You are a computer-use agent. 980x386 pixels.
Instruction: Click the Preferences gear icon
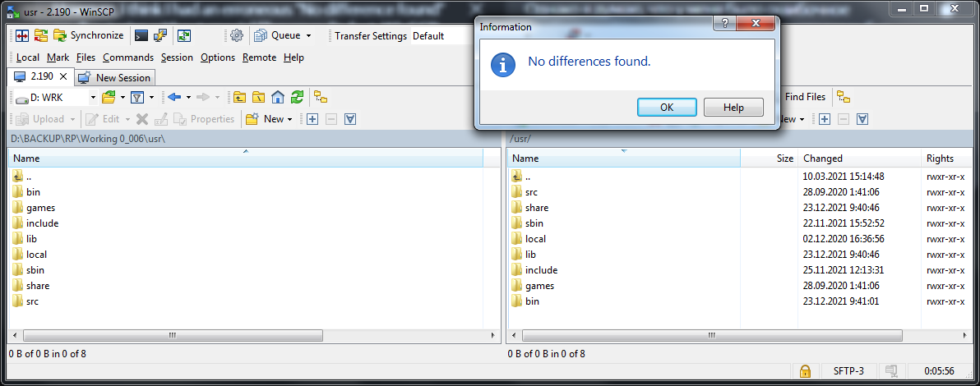[236, 35]
